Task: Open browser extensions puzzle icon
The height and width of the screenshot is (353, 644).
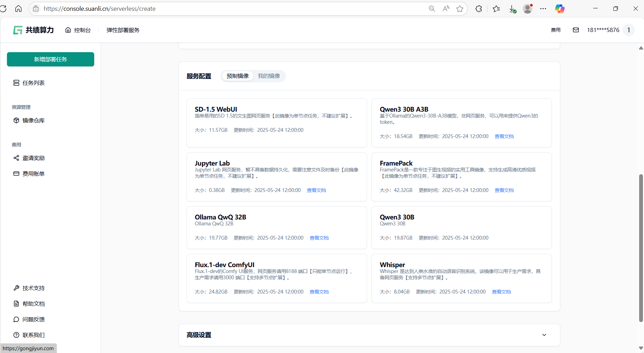Action: [479, 9]
